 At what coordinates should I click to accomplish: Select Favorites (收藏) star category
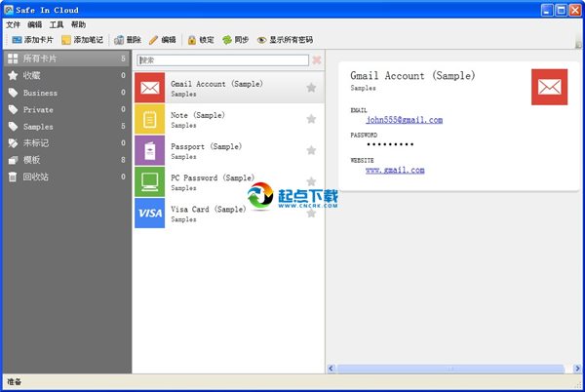click(x=66, y=75)
